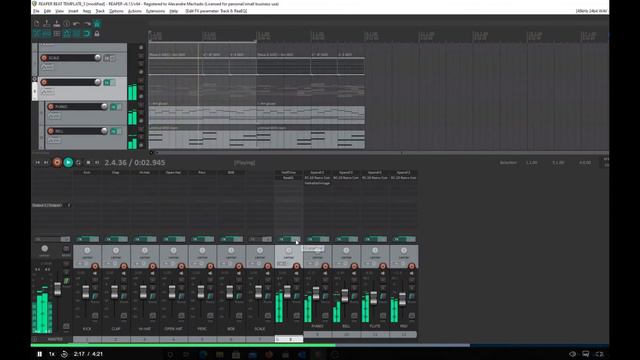Pause the video player at the bottom

click(x=40, y=354)
